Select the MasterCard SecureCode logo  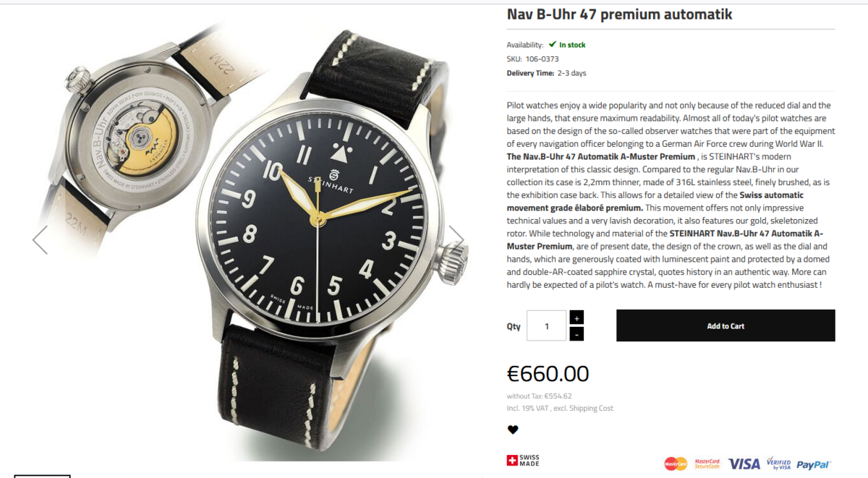point(707,464)
